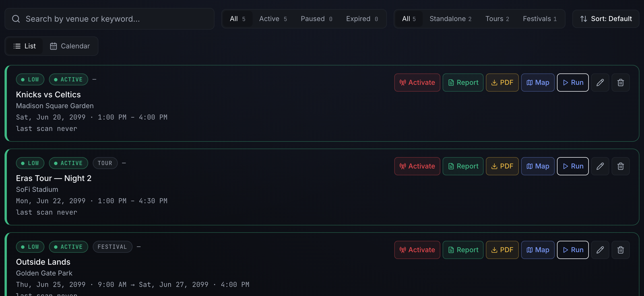The image size is (644, 296).
Task: Click Madison Square Garden venue text
Action: [55, 106]
